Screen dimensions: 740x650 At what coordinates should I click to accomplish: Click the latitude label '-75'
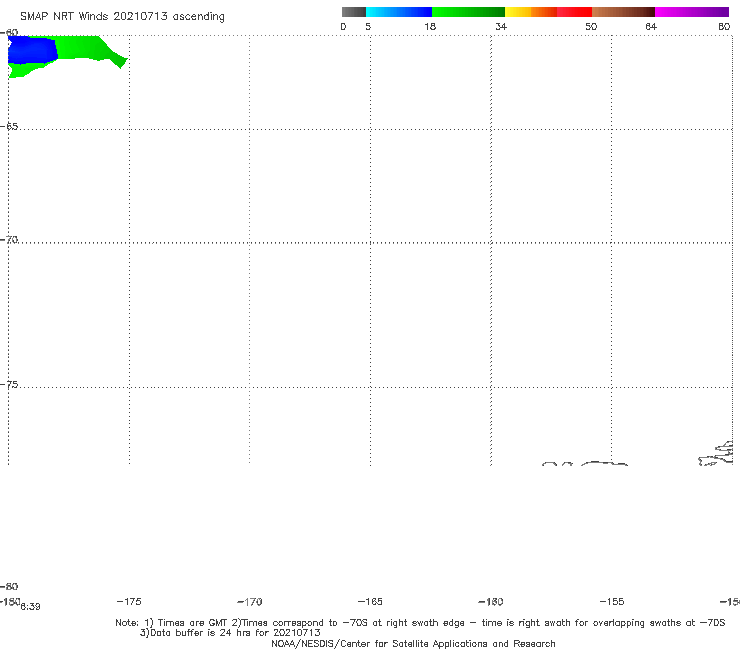tap(9, 385)
